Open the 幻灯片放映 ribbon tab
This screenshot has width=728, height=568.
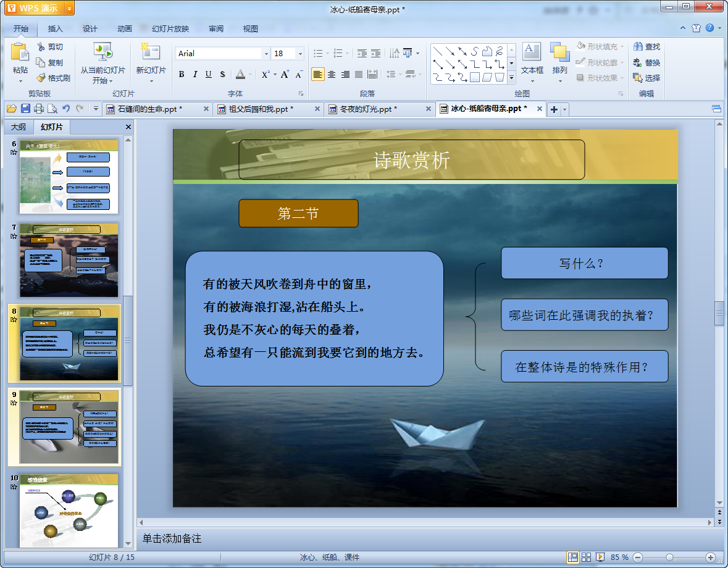170,29
